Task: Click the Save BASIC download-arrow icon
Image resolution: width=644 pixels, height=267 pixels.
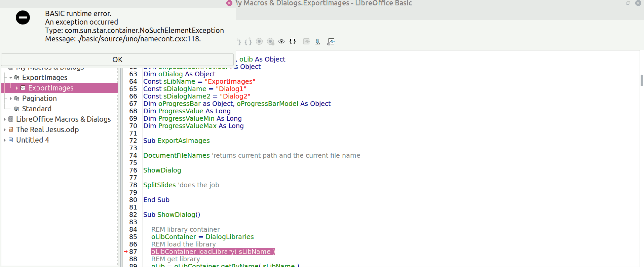Action: tap(317, 41)
